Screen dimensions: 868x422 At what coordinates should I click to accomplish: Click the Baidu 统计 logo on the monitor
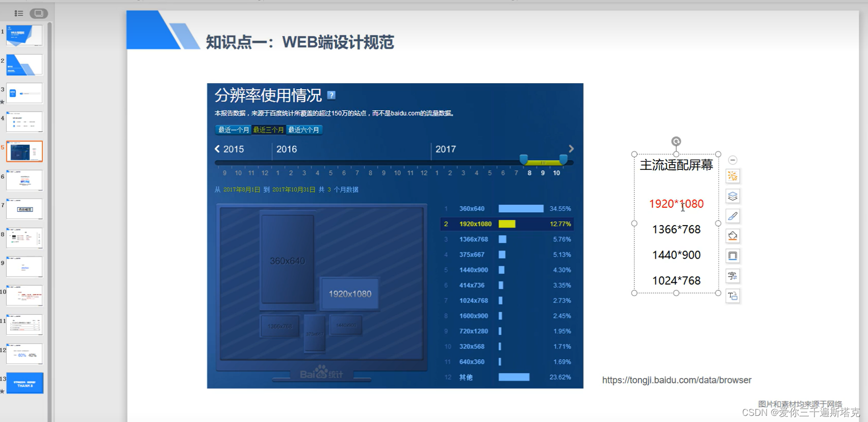[x=321, y=373]
